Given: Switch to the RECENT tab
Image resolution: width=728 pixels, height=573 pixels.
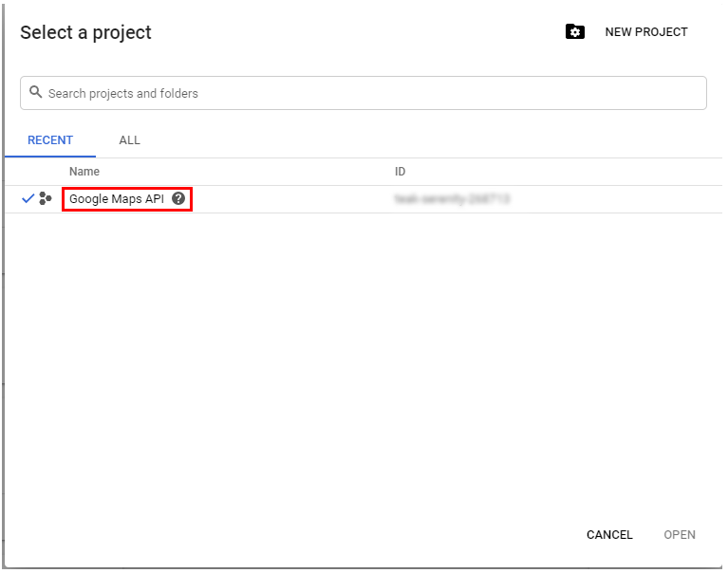Looking at the screenshot, I should [x=50, y=140].
